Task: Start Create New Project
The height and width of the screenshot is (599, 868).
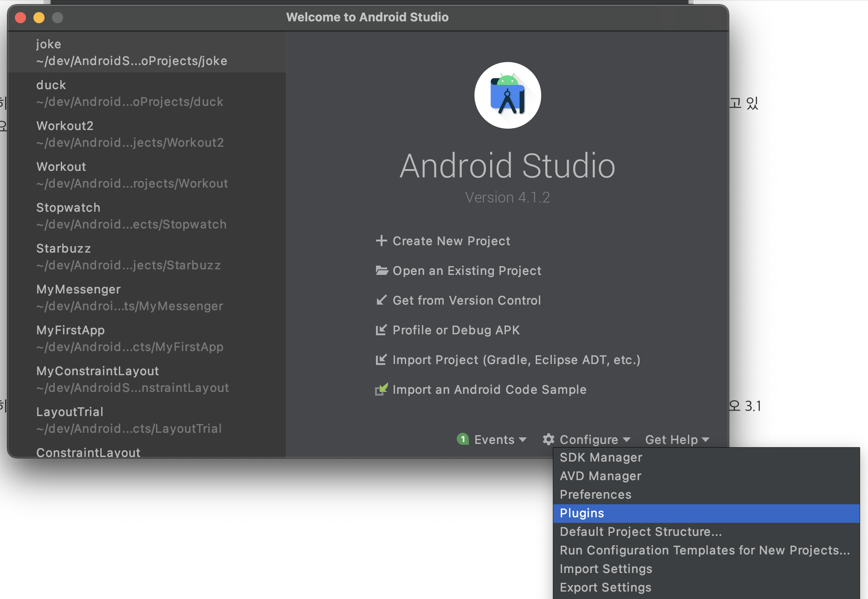Action: point(451,241)
